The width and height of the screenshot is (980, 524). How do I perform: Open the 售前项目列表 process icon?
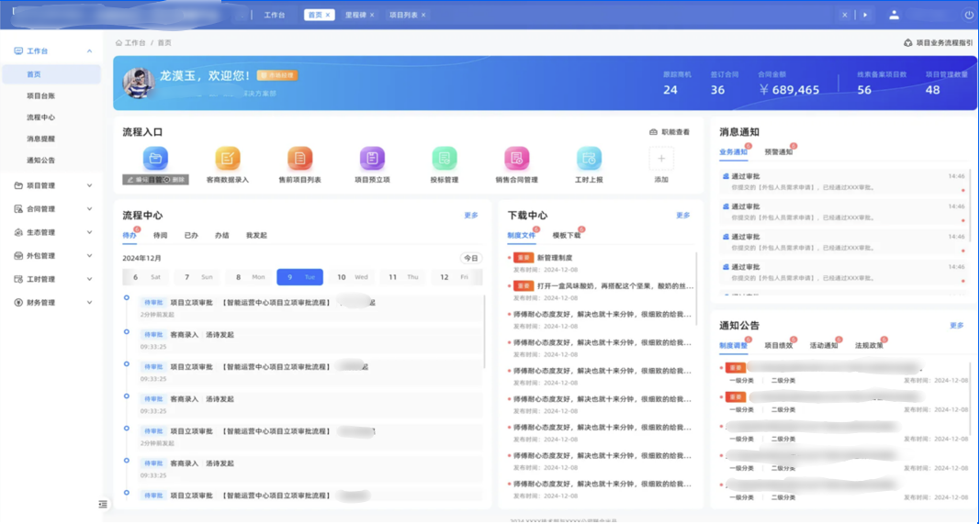[300, 159]
